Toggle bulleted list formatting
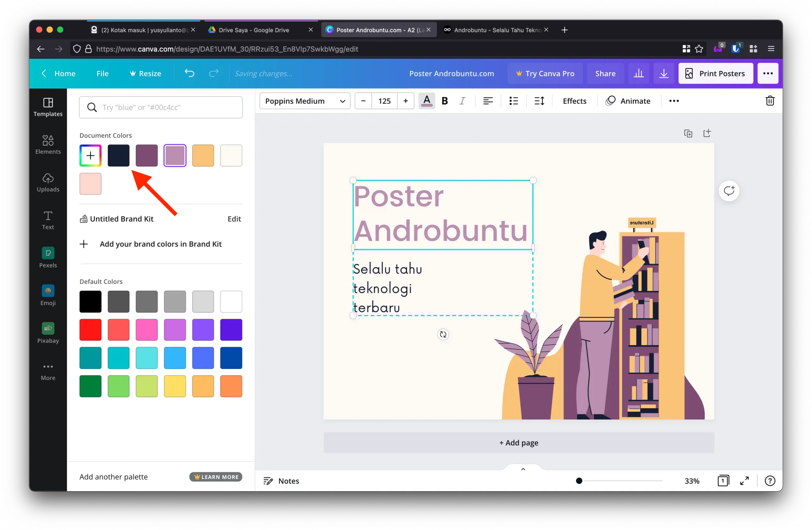Screen dimensions: 812x530 (513, 101)
